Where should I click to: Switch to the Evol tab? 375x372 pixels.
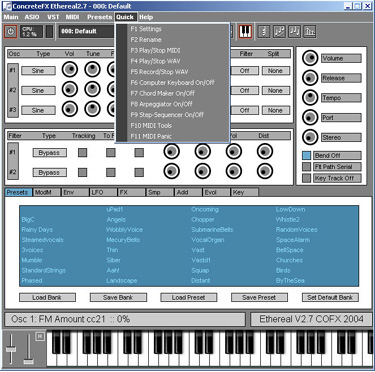216,192
